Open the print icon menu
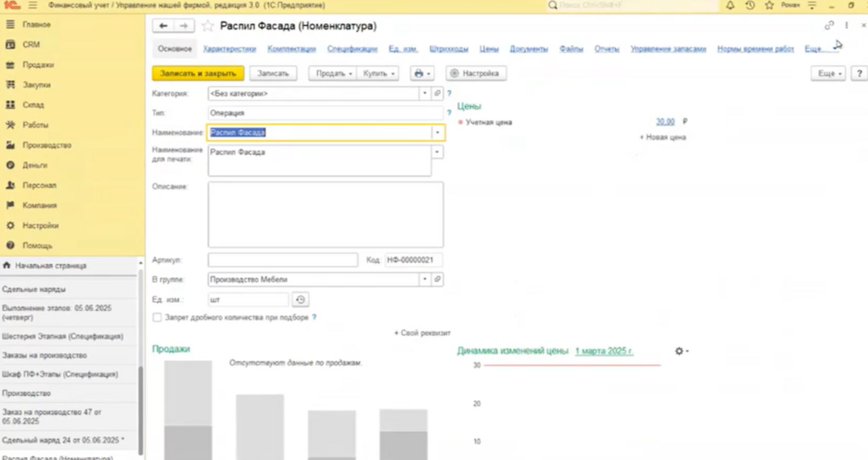Screen dimensions: 868x460 coord(422,74)
